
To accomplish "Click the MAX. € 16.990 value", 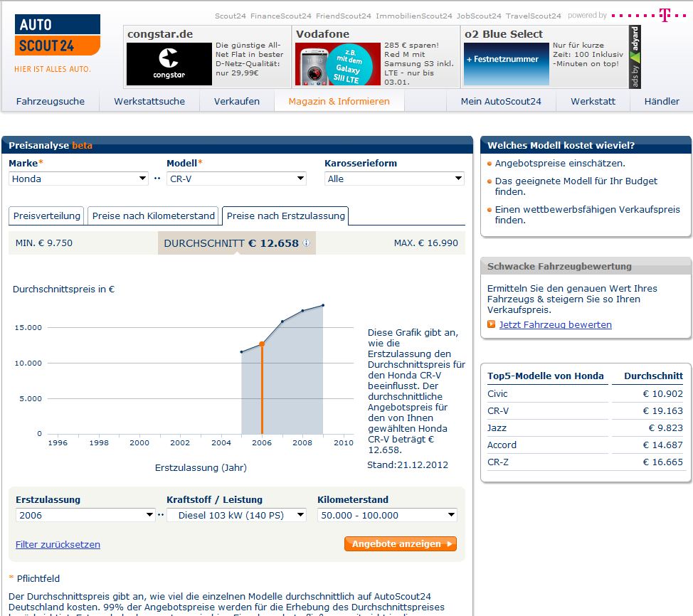I will [426, 243].
